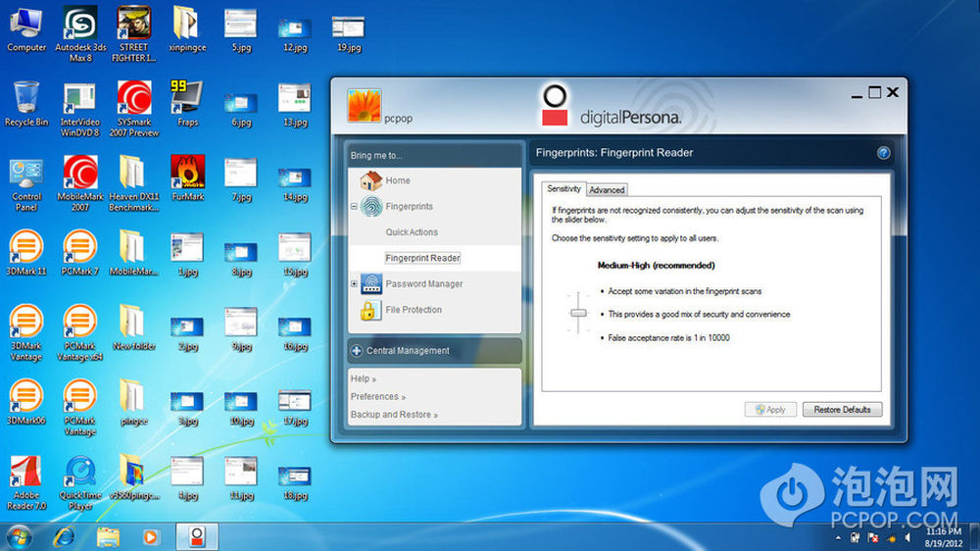980x551 pixels.
Task: Collapse the Fingerprints tree node
Action: coord(354,207)
